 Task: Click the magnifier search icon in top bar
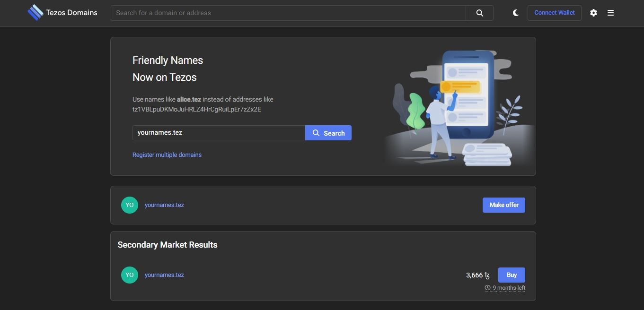point(479,13)
